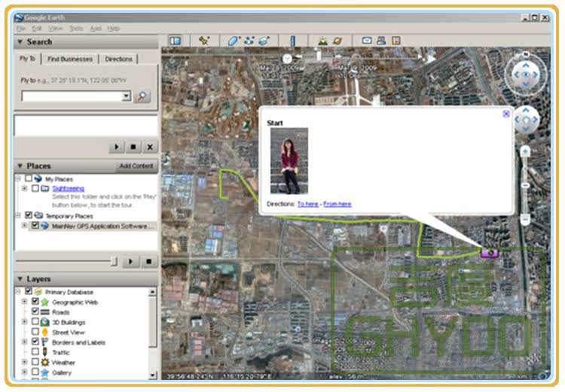565x392 pixels.
Task: Click the Email toolbar icon
Action: click(x=367, y=41)
